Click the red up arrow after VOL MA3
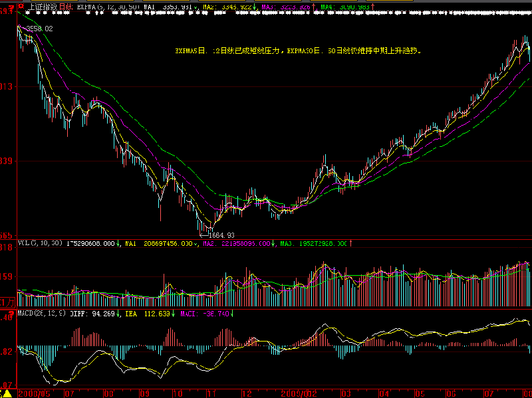The width and height of the screenshot is (532, 398). pos(350,244)
